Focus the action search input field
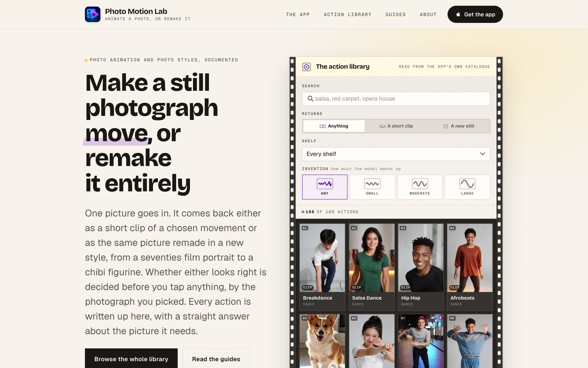Screen dimensions: 588x368 [396, 99]
